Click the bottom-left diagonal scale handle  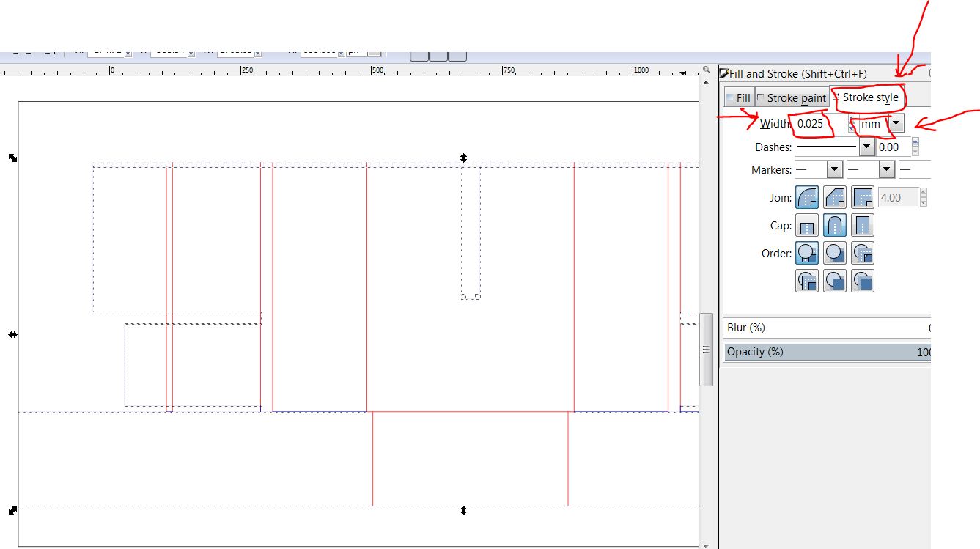coord(12,510)
